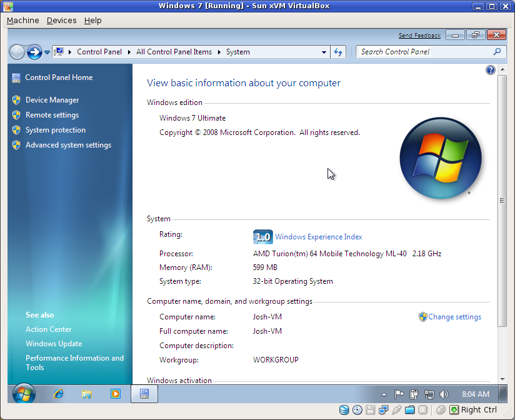Click Change settings for computer name
Viewport: 515px width, 420px height.
tap(454, 317)
